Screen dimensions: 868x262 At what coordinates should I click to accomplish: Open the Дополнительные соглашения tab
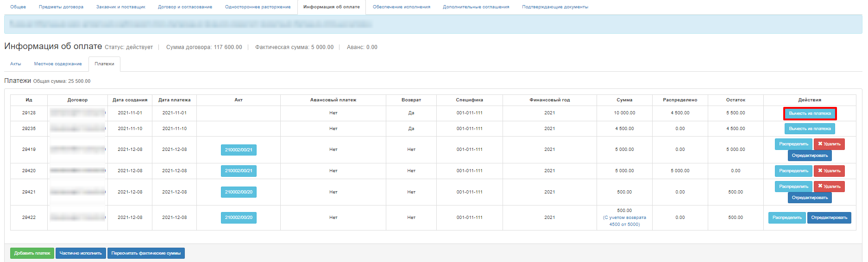[x=476, y=7]
